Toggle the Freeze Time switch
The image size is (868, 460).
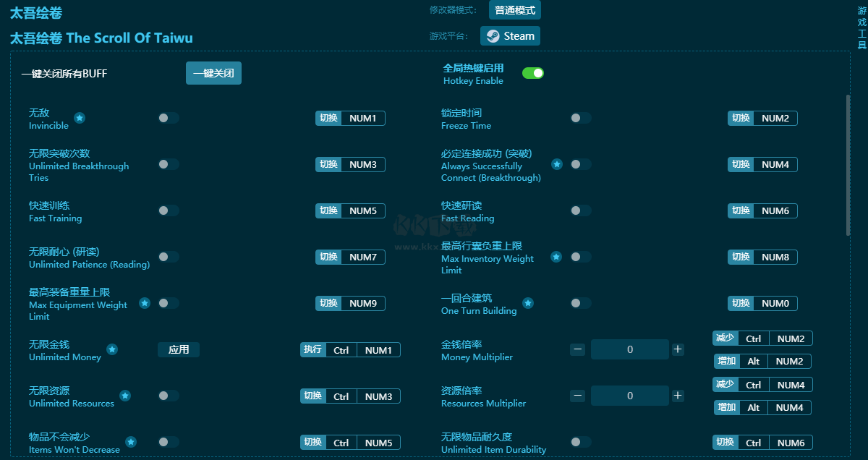580,118
